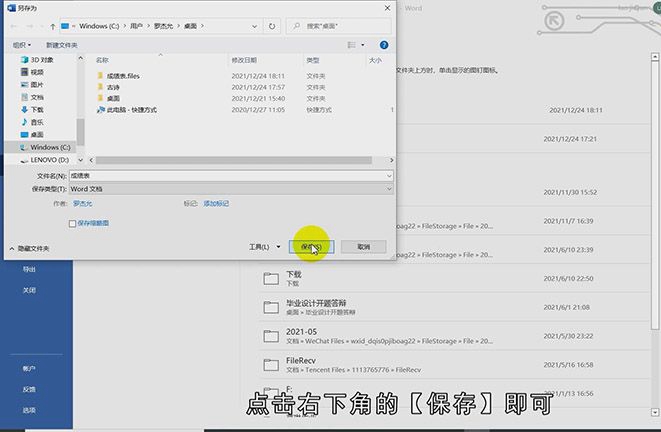Sort by the 大小 column header

[x=375, y=60]
